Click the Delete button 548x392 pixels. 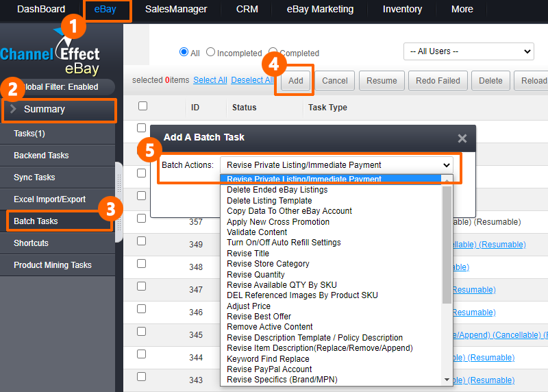pyautogui.click(x=490, y=81)
